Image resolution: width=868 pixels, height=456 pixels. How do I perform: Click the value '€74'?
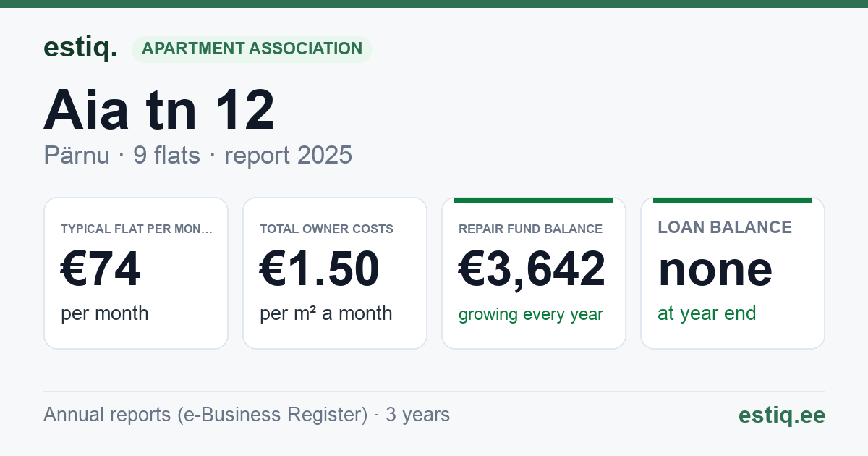101,269
